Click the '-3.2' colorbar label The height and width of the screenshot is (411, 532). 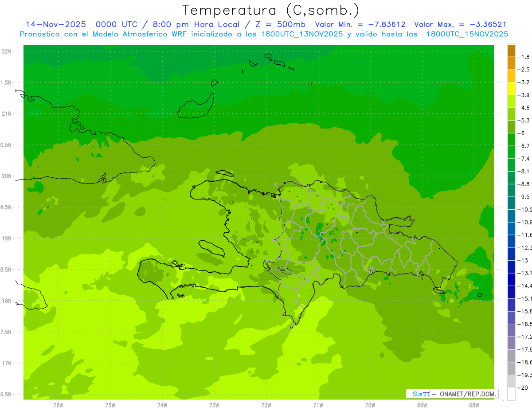pos(524,82)
